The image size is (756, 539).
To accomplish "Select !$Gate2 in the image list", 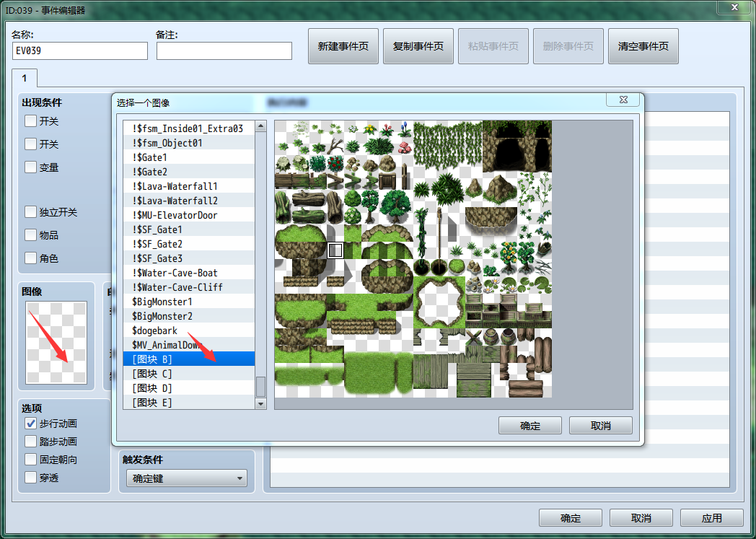I will pos(189,172).
